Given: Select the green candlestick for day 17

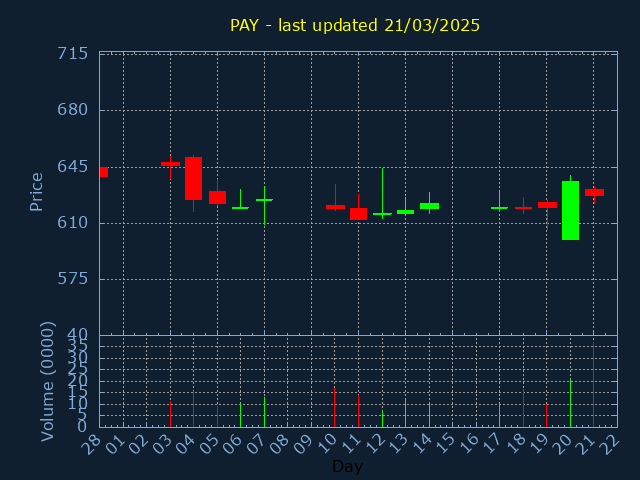Looking at the screenshot, I should click(x=500, y=208).
